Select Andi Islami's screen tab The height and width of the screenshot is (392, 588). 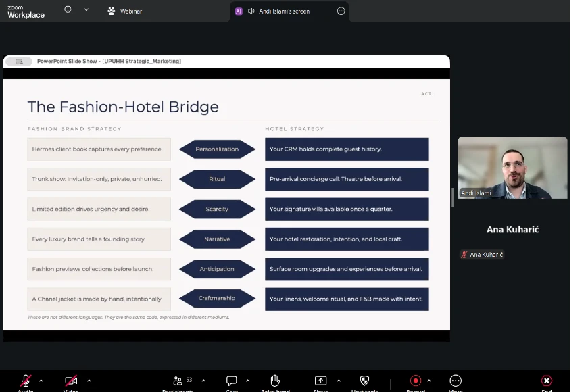(x=284, y=11)
